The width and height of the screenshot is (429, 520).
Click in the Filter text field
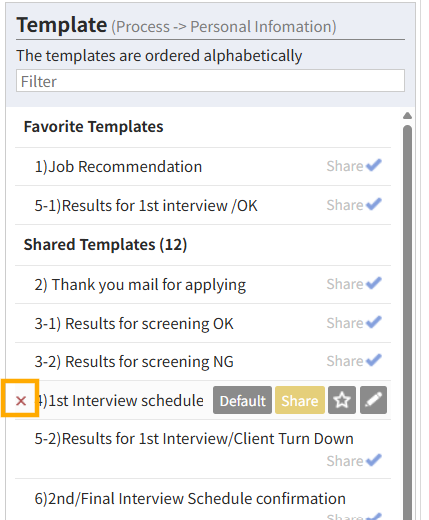coord(210,81)
